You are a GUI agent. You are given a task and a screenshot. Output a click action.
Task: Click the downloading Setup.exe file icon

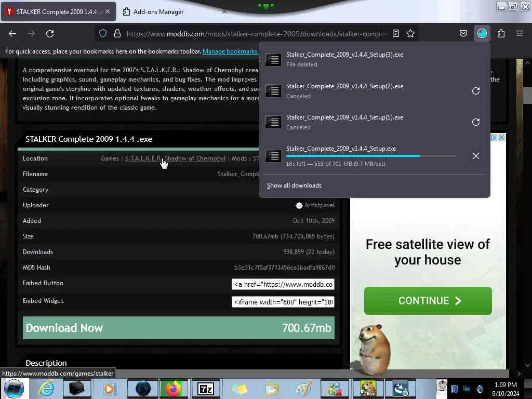coord(273,156)
